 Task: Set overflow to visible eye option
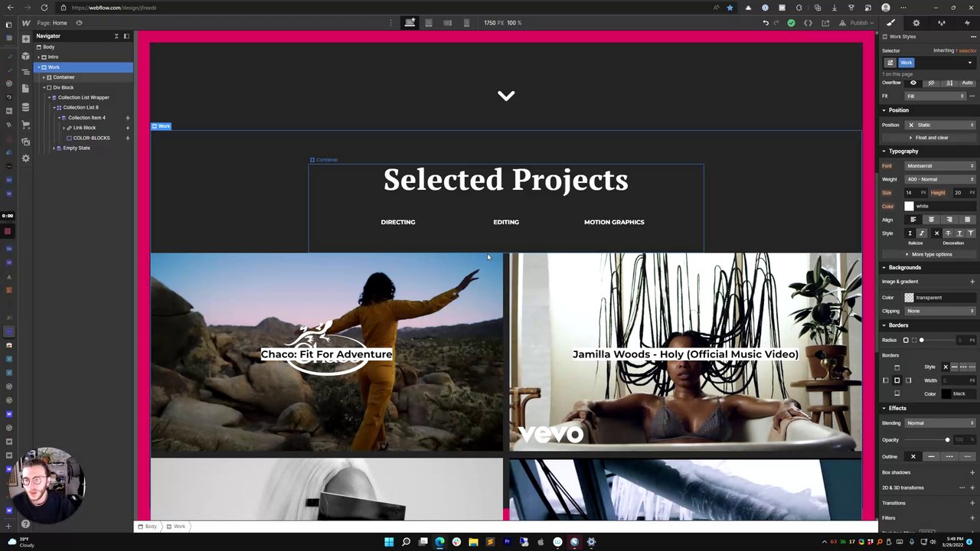click(x=913, y=83)
